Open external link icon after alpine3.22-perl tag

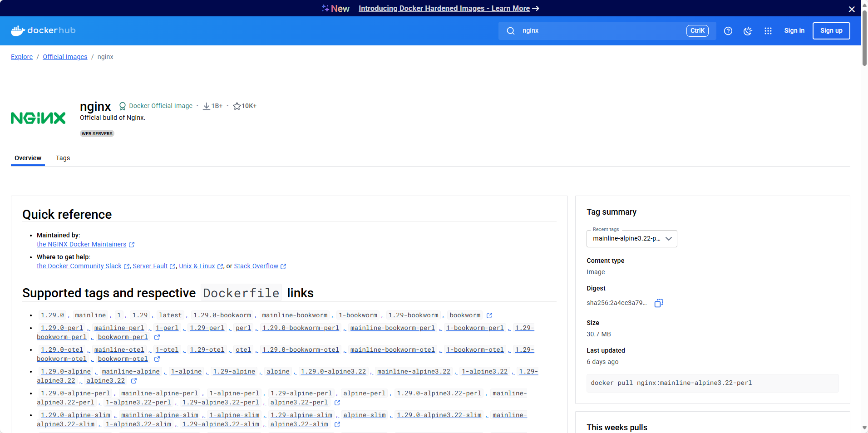337,403
